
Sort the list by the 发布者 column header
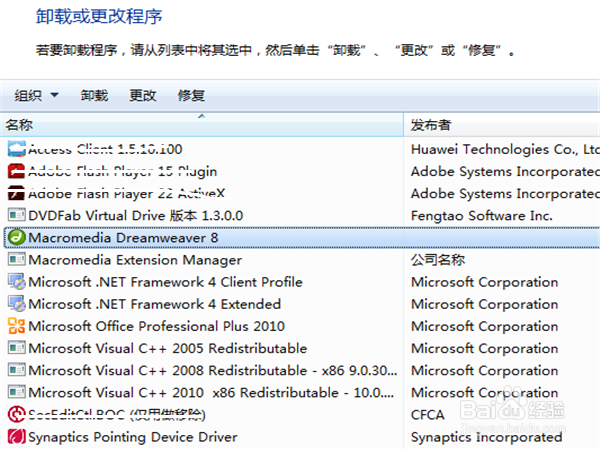[x=500, y=126]
